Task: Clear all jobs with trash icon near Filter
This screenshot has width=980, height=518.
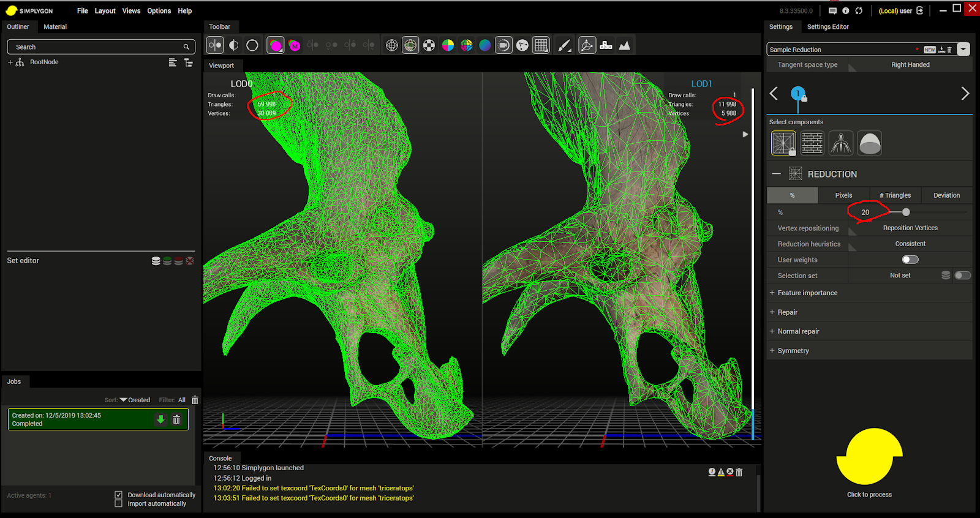Action: 195,400
